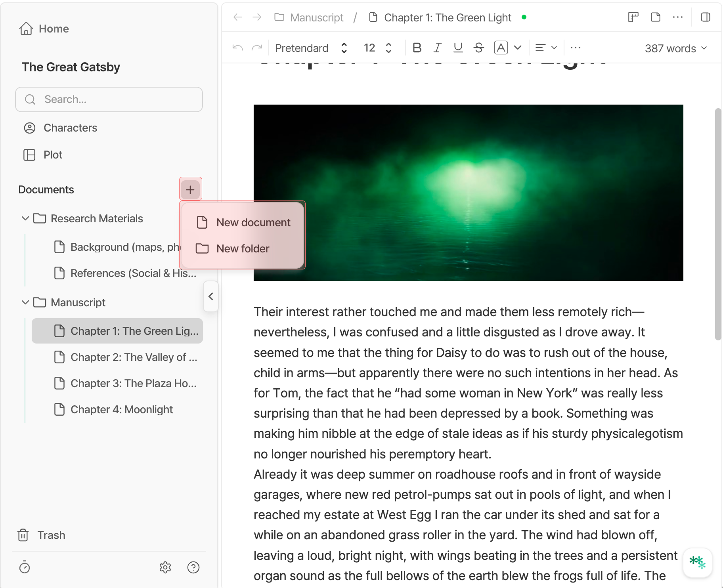This screenshot has width=723, height=588.
Task: Click the editor vertical scrollbar
Action: 718,224
